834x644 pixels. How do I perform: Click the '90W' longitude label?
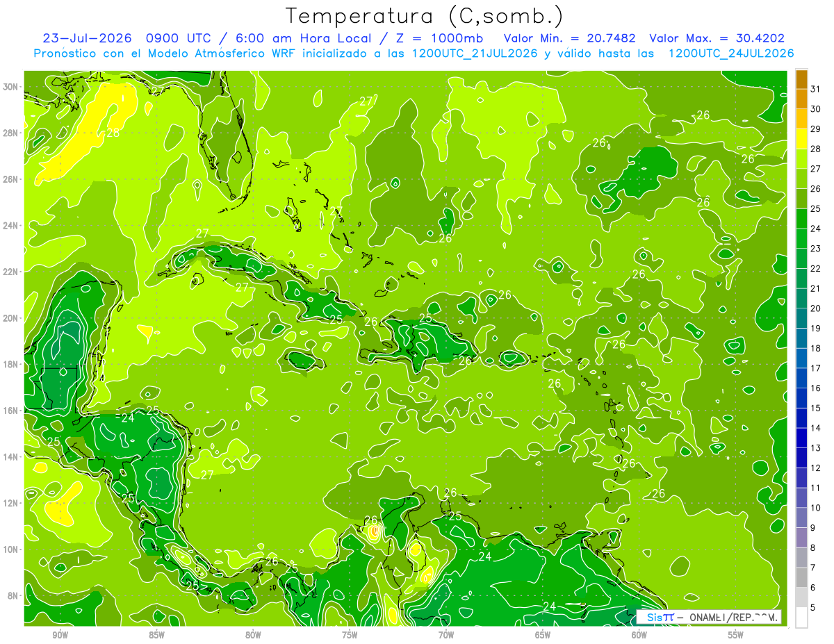[x=60, y=635]
